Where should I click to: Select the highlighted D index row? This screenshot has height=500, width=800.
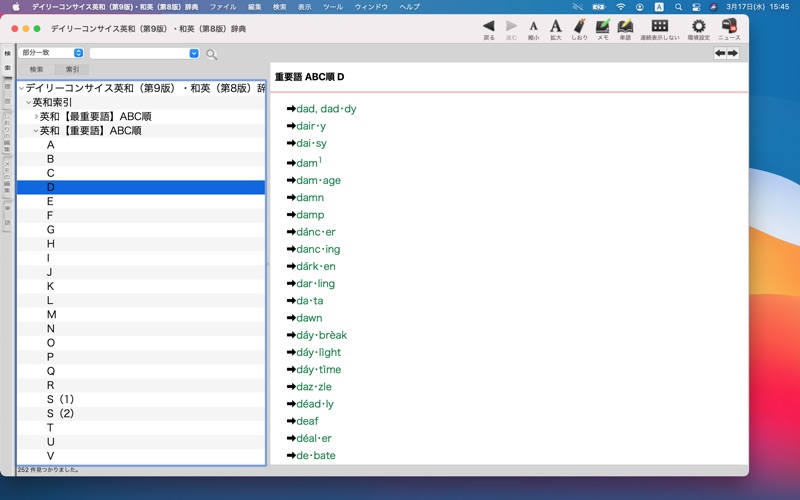(141, 187)
